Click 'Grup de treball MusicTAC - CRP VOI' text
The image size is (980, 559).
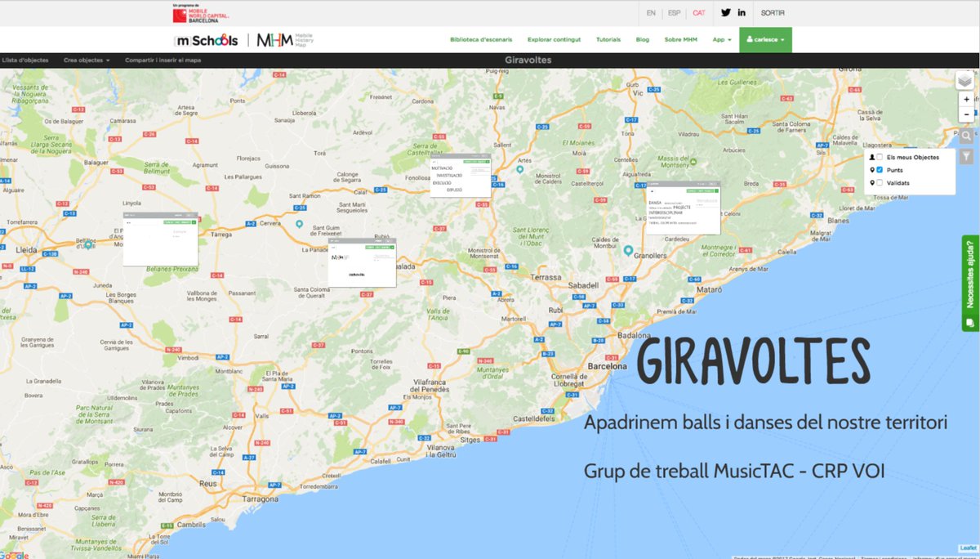[x=735, y=472]
